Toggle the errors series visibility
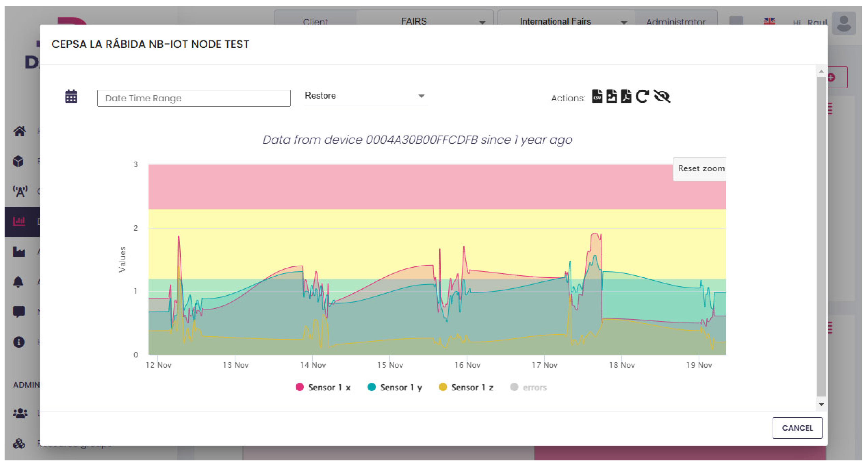 [x=528, y=387]
